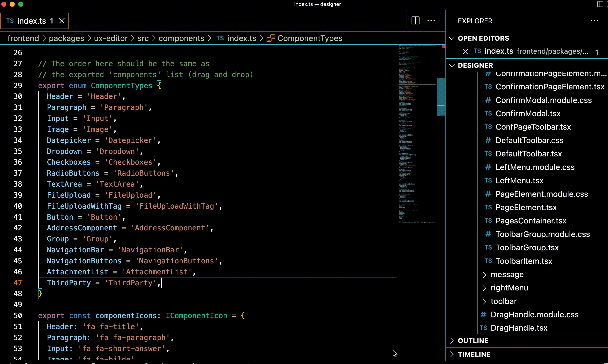Collapse the OPEN EDITORS section

(x=452, y=38)
